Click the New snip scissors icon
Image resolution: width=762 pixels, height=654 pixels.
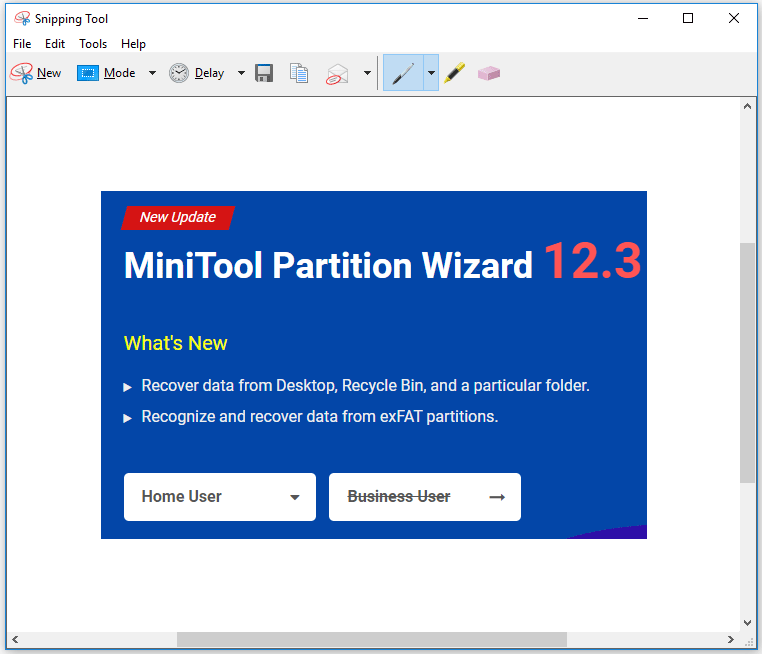pos(21,73)
